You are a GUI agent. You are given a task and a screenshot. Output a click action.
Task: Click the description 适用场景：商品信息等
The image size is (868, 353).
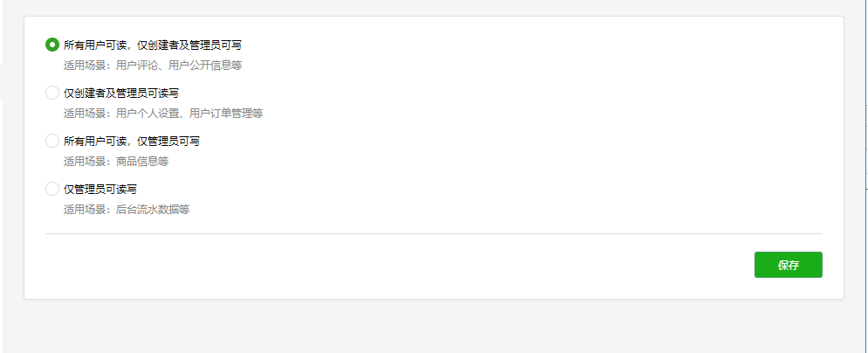(115, 161)
